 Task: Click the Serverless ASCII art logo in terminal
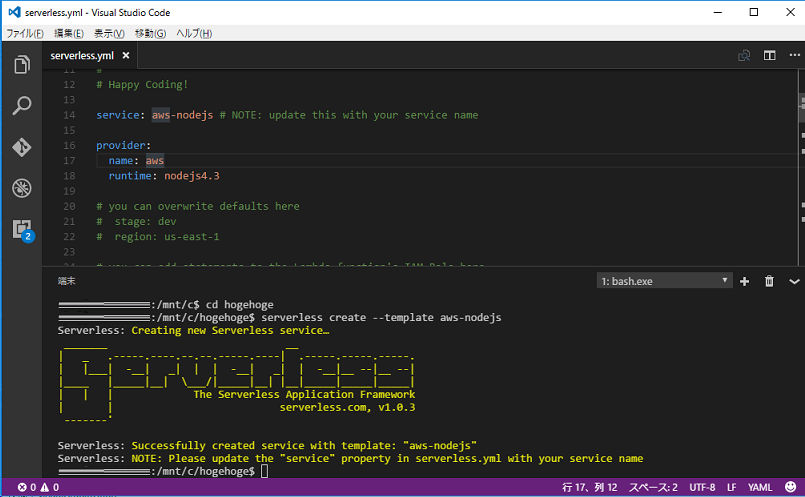pos(237,383)
